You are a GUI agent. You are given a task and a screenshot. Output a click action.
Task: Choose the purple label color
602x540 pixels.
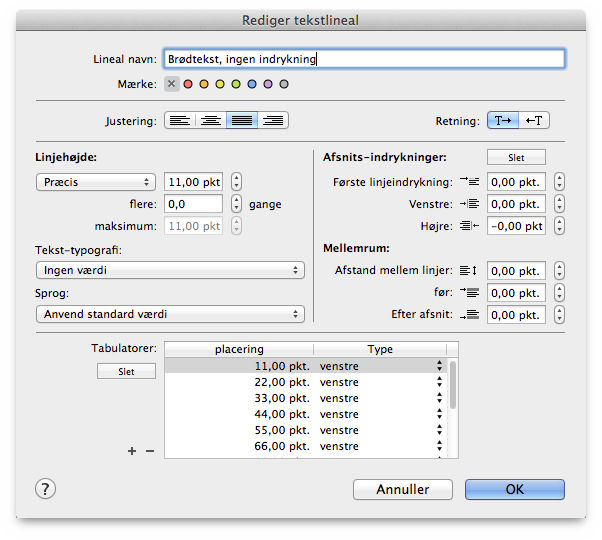tap(268, 84)
